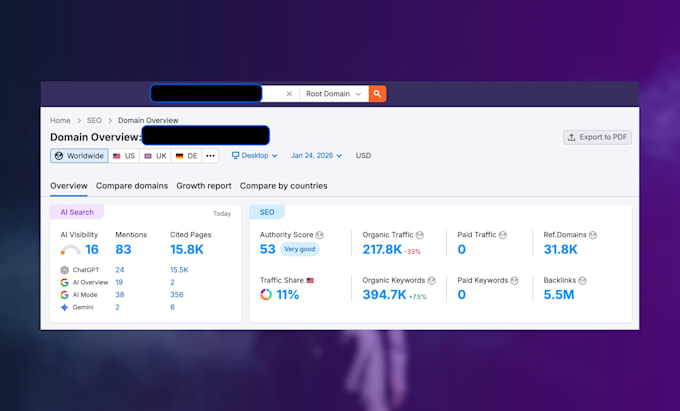Click the SEO section label

click(267, 212)
